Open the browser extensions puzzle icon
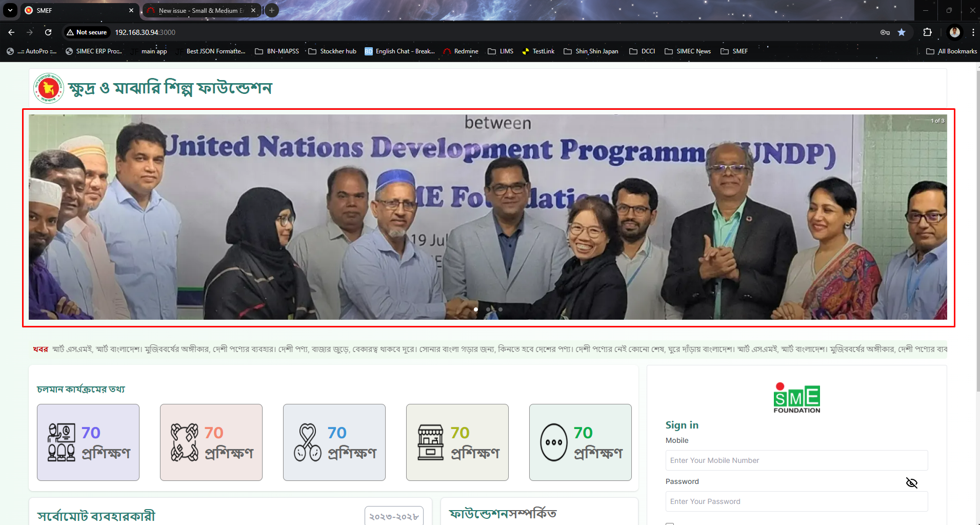Screen dimensions: 980x525 point(927,32)
